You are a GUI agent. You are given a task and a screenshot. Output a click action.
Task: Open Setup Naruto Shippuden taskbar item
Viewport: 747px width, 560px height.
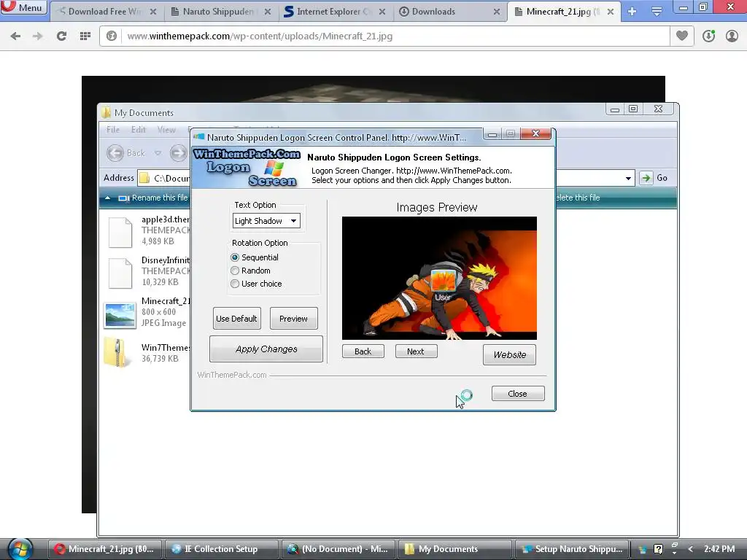pyautogui.click(x=572, y=549)
